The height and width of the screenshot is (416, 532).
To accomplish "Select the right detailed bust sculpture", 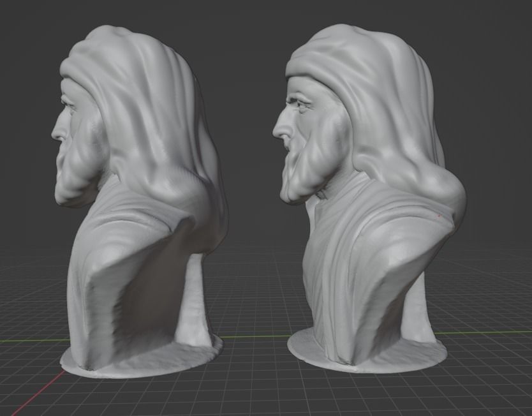I will coord(370,200).
